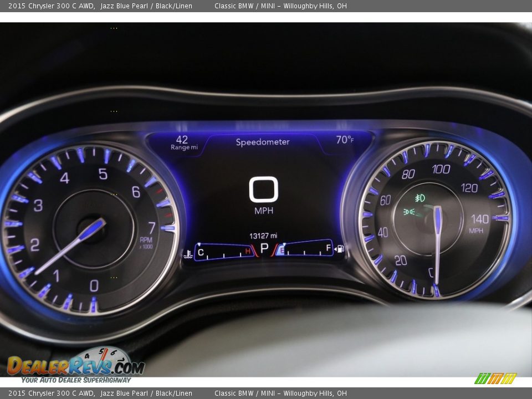Click the 80 marking on the speedometer dial
The width and height of the screenshot is (532, 399).
coord(408,174)
